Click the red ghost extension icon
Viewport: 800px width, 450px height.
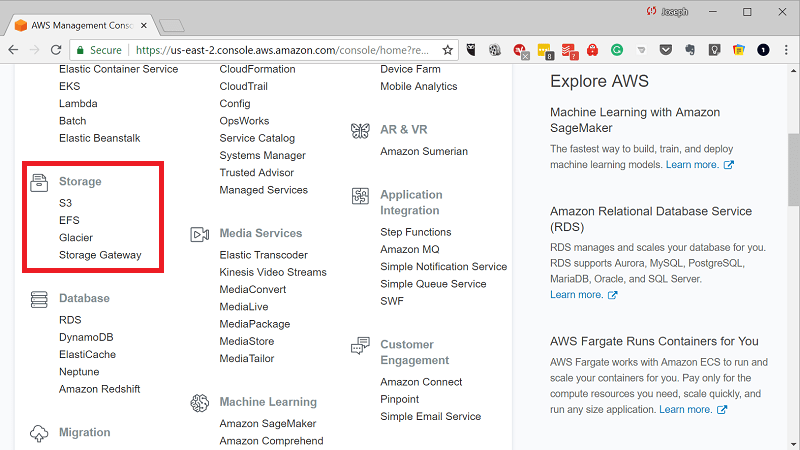click(592, 50)
